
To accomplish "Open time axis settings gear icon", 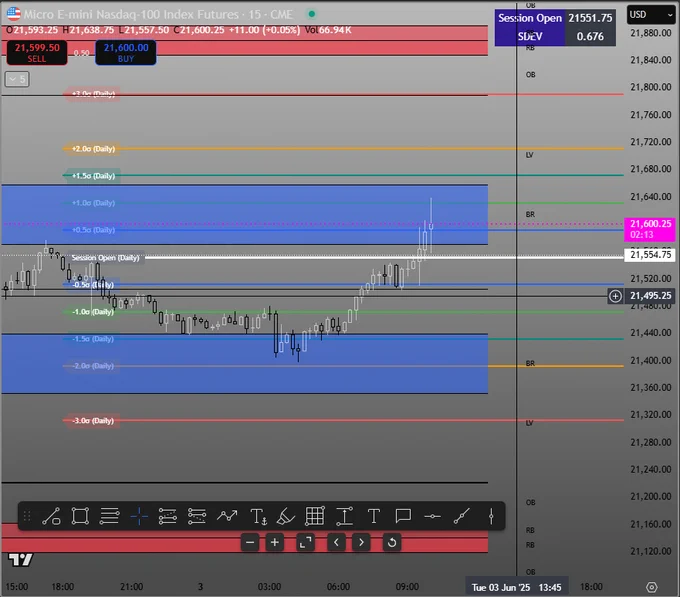I will (x=651, y=587).
